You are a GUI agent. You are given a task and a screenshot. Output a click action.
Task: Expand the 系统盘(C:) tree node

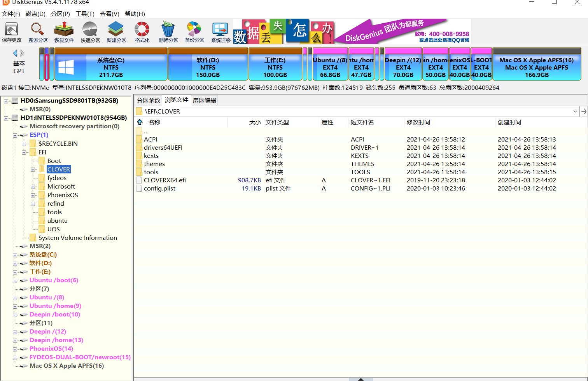click(x=15, y=255)
